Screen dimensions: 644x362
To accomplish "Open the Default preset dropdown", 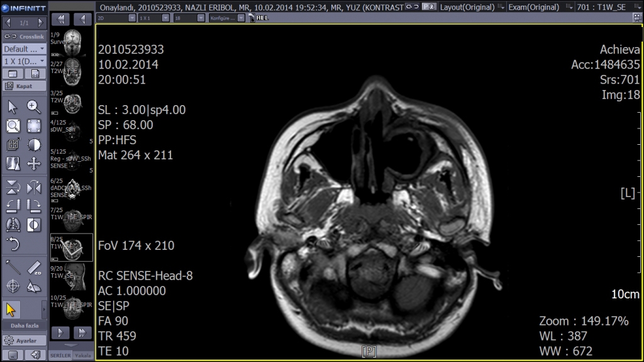I will 25,49.
